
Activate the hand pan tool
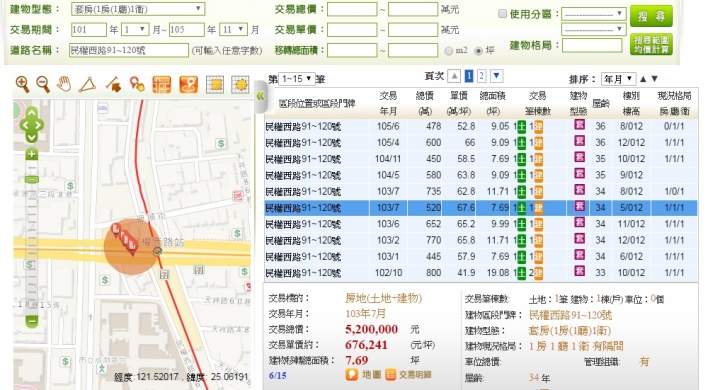click(x=64, y=85)
